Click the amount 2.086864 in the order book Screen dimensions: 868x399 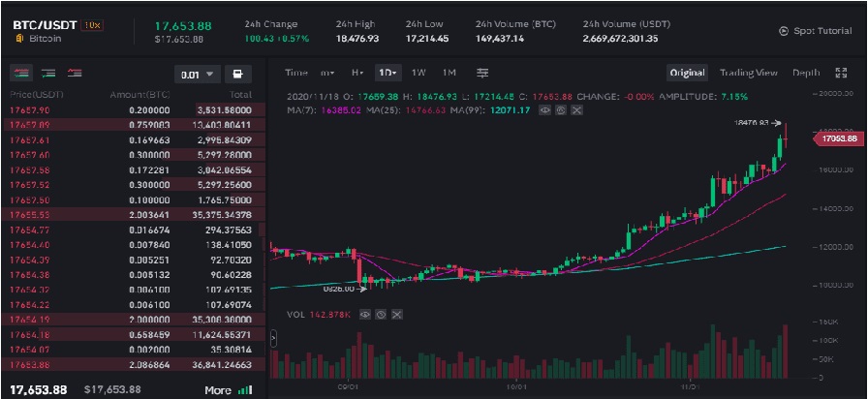(x=149, y=364)
